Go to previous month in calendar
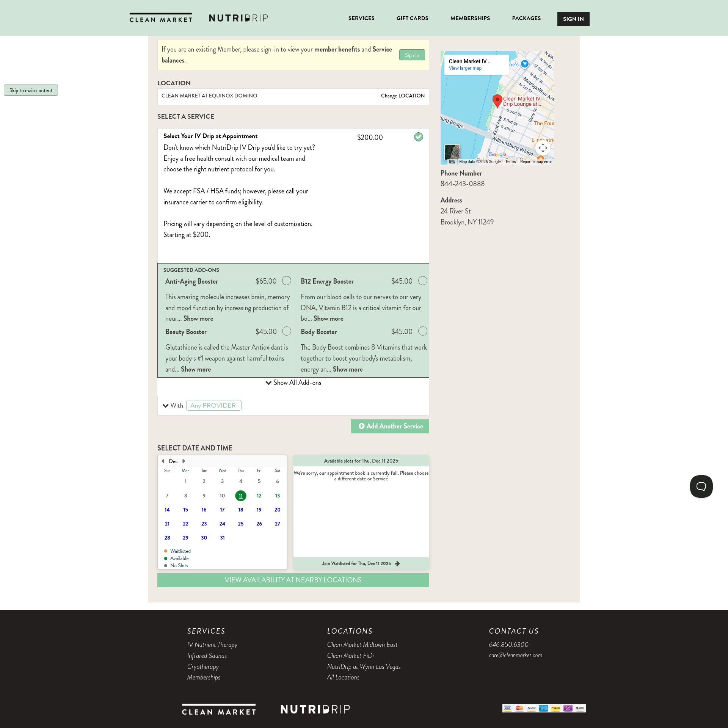This screenshot has height=728, width=728. (163, 461)
